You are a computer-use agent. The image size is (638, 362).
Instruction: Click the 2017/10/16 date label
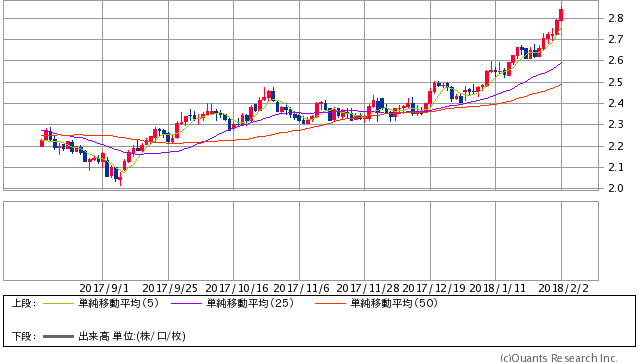pyautogui.click(x=237, y=288)
